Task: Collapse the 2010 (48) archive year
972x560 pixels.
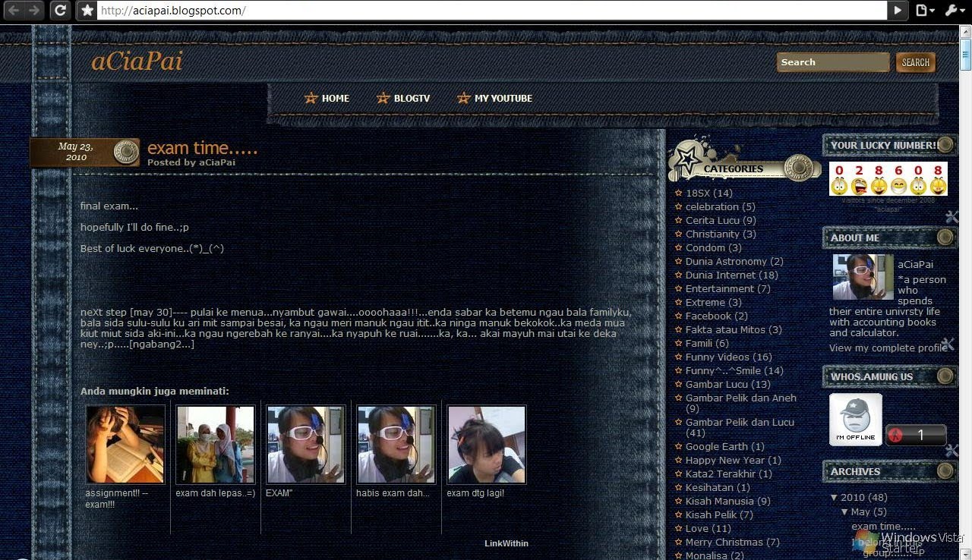Action: pyautogui.click(x=834, y=498)
